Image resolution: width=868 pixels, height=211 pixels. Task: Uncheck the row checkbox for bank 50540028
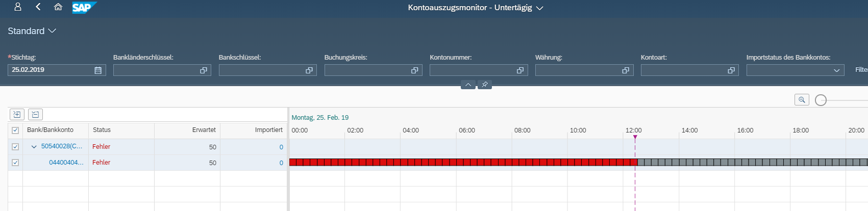click(x=15, y=147)
